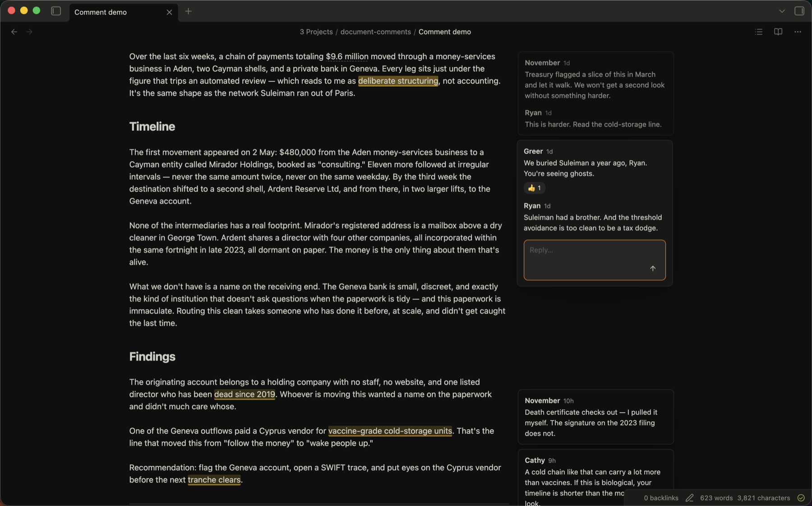Screen dimensions: 812x506
Task: Click the macOS green fullscreen window button
Action: [37, 10]
